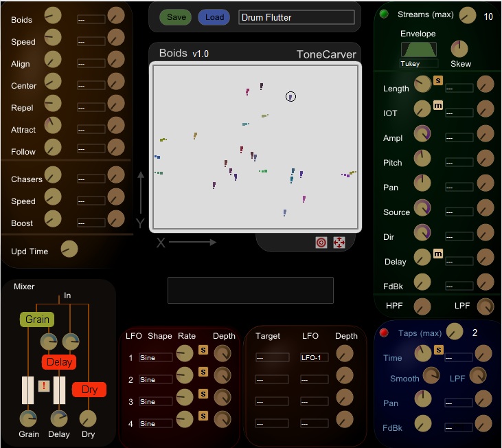Click the Smooth knob in Taps
This screenshot has width=502, height=448.
(431, 375)
